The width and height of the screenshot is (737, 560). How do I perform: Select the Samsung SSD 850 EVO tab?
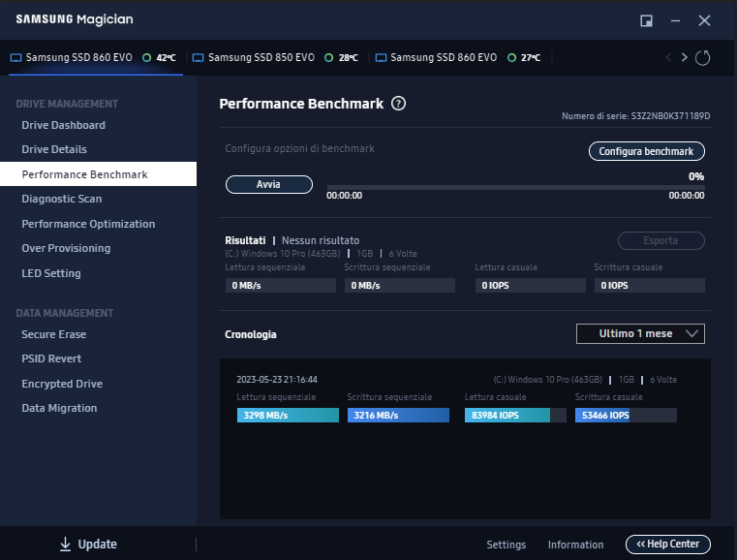pyautogui.click(x=277, y=57)
